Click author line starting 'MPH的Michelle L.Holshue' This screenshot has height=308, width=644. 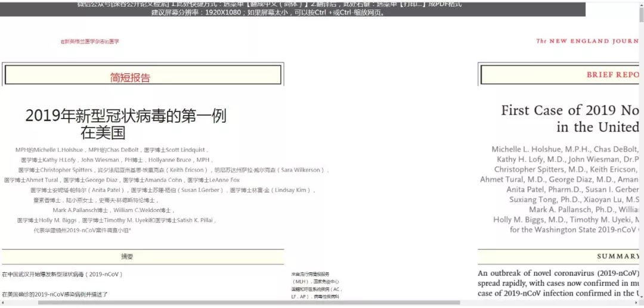tap(112, 150)
